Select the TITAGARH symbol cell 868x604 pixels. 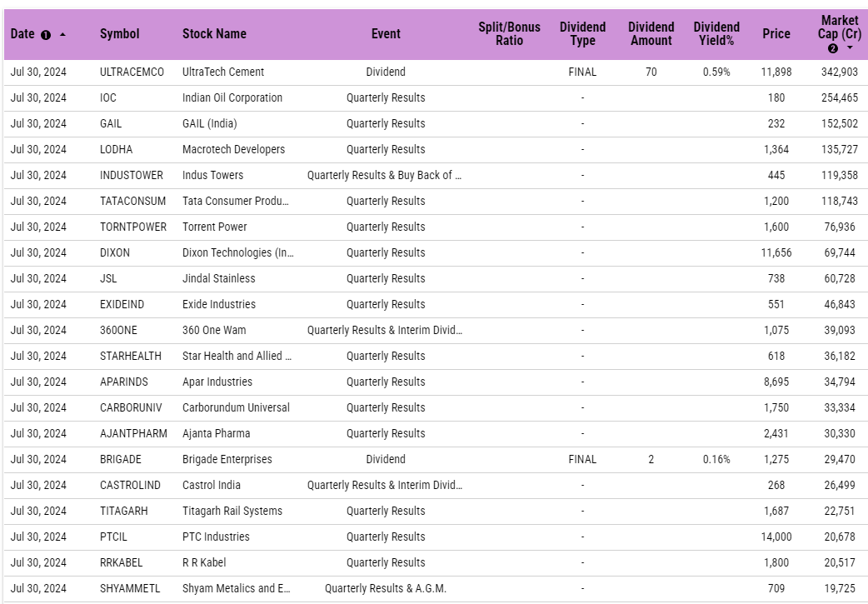(x=124, y=511)
